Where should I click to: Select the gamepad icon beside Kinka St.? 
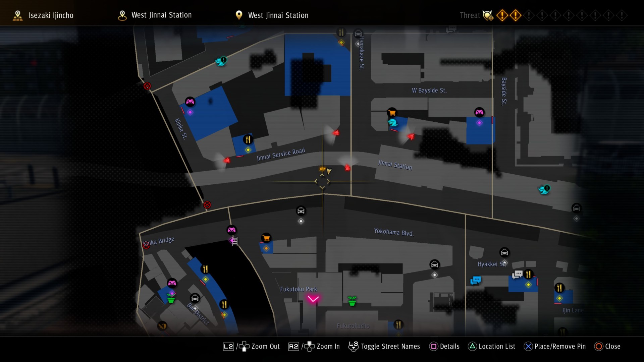[x=190, y=102]
